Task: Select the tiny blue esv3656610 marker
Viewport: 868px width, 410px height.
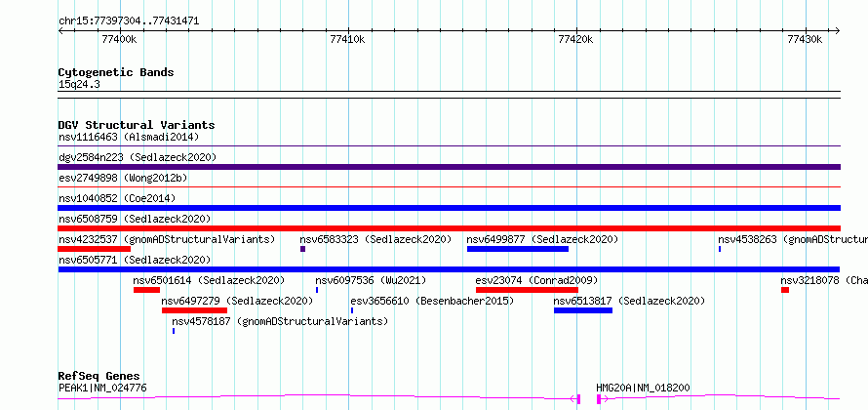Action: 352,310
